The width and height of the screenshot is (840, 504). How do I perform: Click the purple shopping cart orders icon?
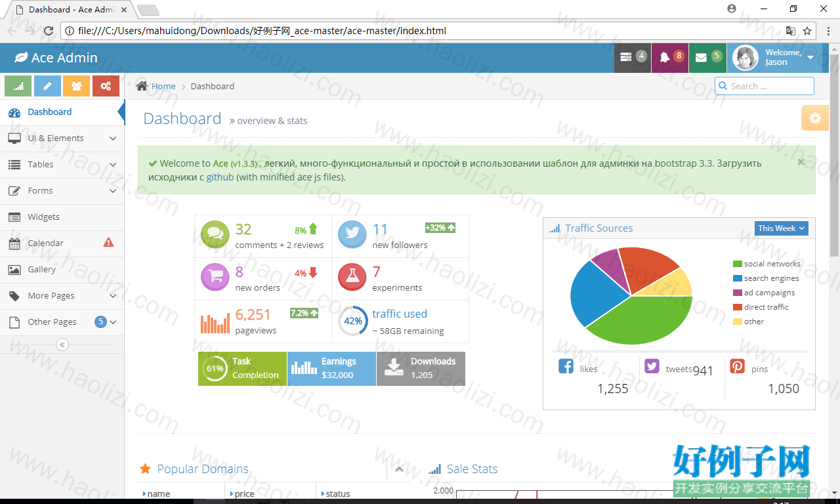[x=215, y=278]
